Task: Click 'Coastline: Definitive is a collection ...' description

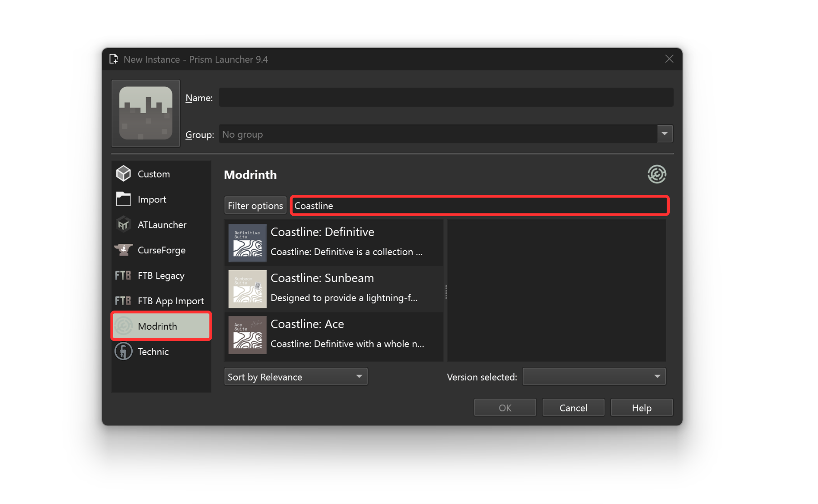Action: click(347, 252)
